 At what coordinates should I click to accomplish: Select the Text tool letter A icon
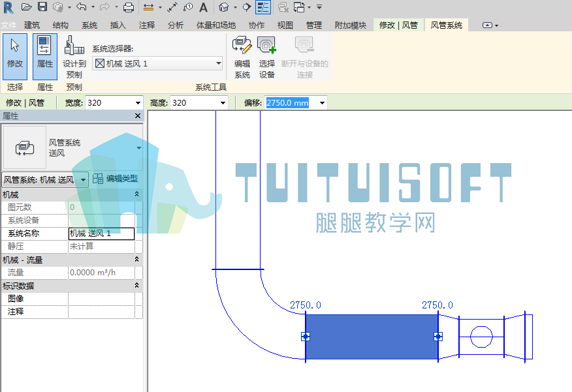(x=203, y=7)
